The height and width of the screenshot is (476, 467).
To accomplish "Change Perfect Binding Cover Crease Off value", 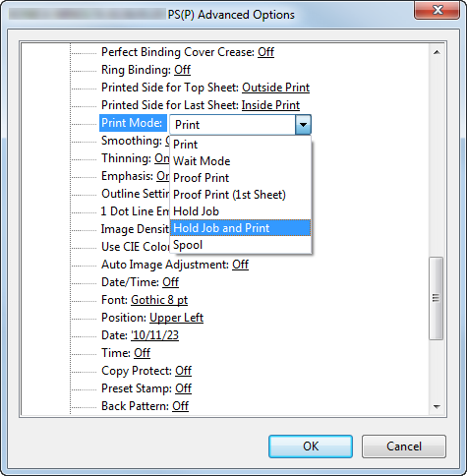I will tap(265, 52).
